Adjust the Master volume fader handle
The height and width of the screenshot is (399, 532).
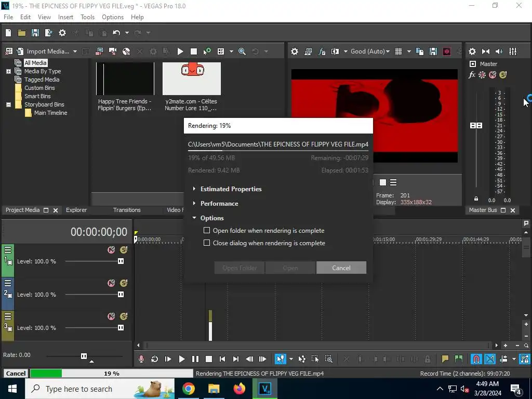pyautogui.click(x=476, y=126)
